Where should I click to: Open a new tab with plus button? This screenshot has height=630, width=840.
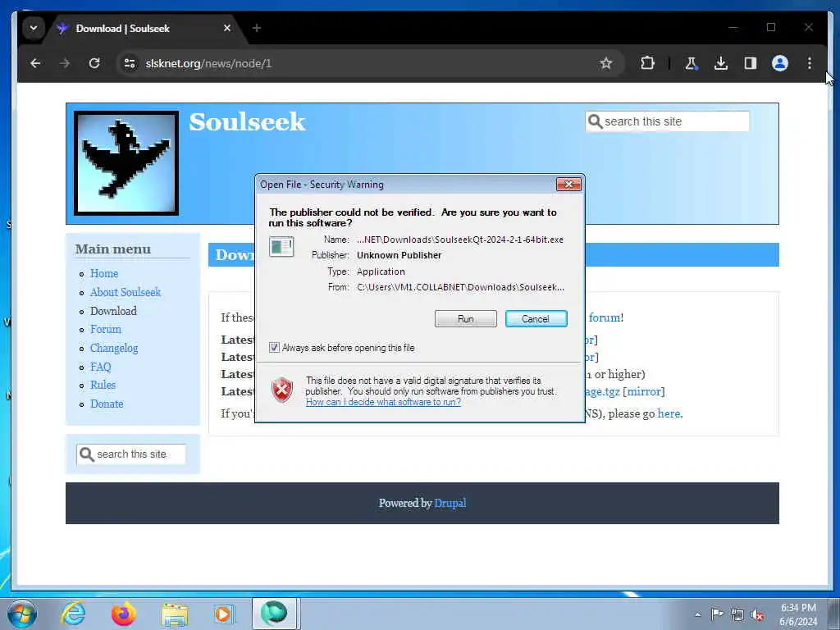coord(257,28)
